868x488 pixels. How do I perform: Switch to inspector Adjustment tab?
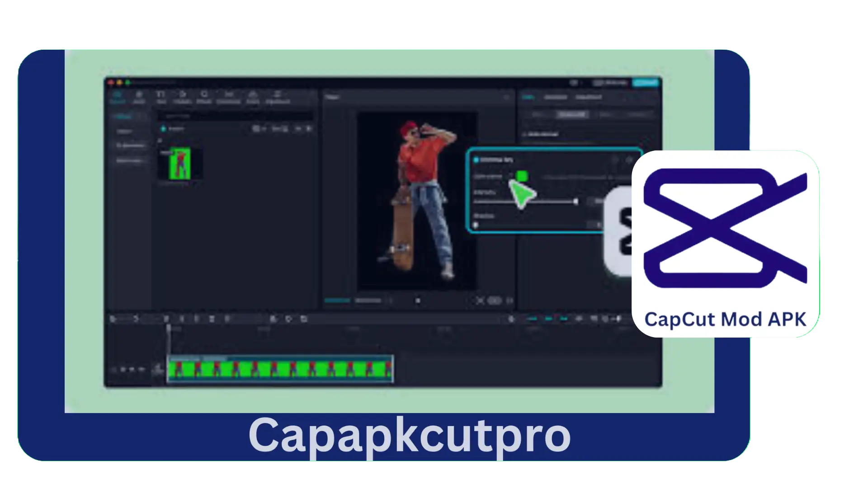[x=589, y=97]
